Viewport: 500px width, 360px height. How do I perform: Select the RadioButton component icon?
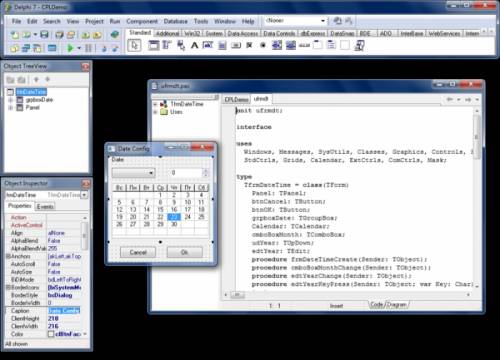(263, 45)
